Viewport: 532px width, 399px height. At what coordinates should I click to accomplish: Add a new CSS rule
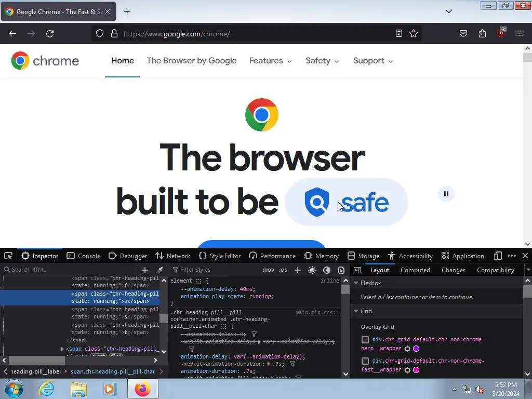[298, 270]
